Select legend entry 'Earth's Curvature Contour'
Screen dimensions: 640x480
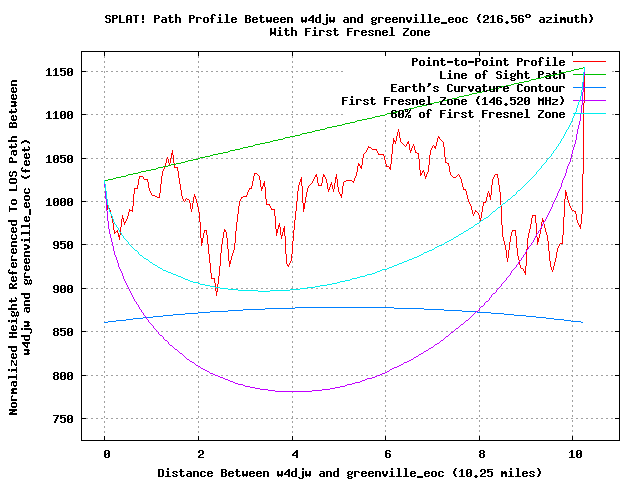point(478,88)
